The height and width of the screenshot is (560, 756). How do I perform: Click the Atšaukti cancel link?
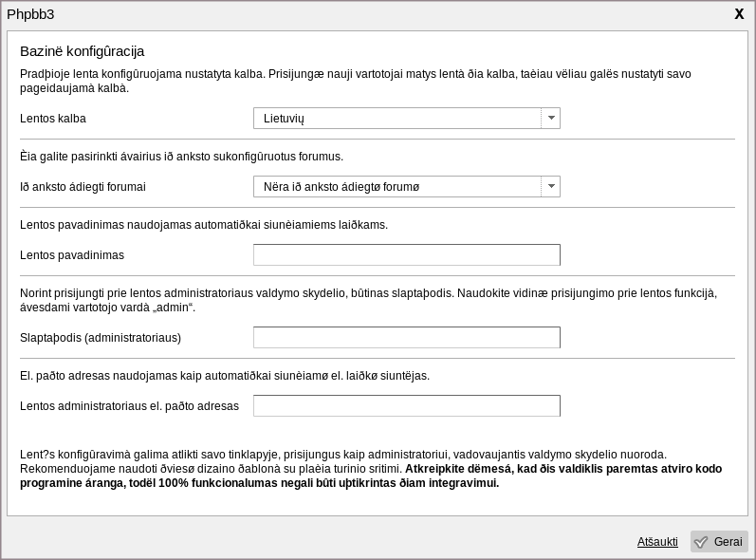657,542
